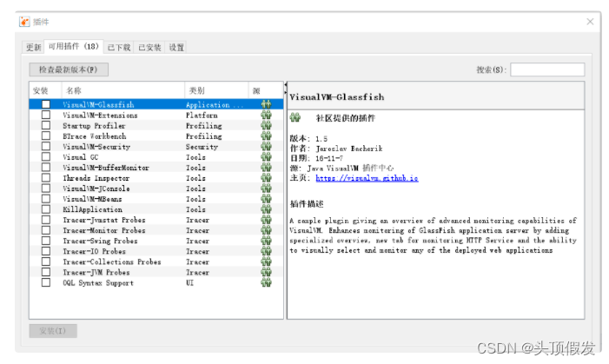Click the source icon in Visual GC row
609x364 pixels.
(x=266, y=157)
